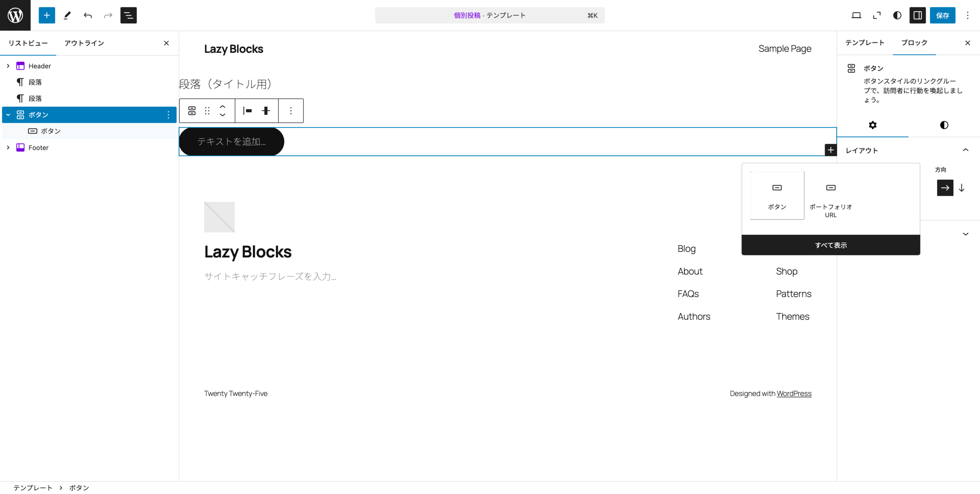
Task: Open the block inserter with the blue plus icon
Action: coord(47,15)
